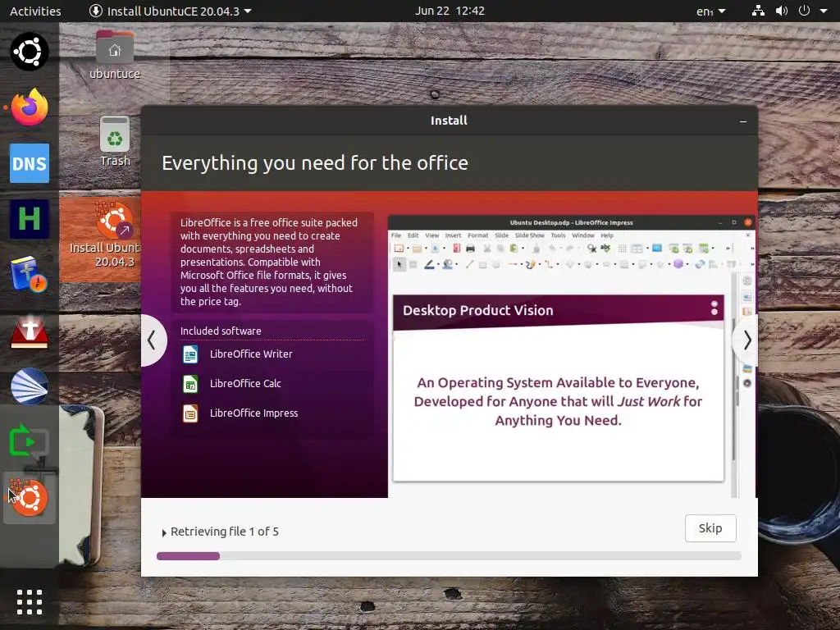This screenshot has height=630, width=840.
Task: Click the Included software heading
Action: (x=221, y=331)
